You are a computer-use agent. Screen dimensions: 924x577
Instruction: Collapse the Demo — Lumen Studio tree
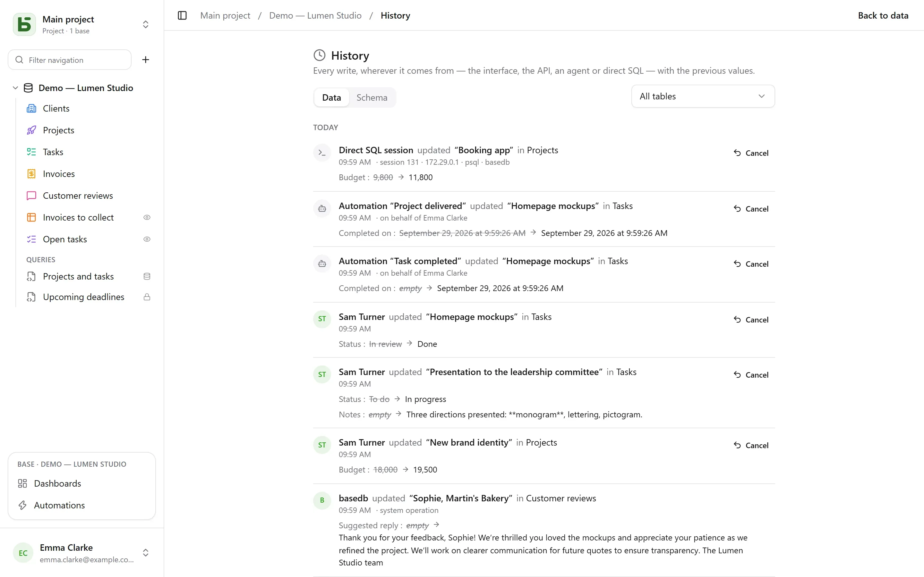point(15,88)
